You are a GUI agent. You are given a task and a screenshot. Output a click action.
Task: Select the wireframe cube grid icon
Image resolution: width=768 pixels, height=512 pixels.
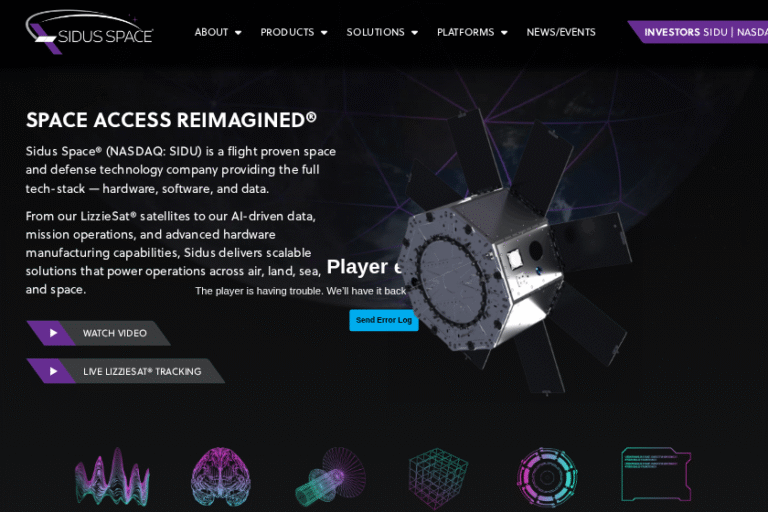tap(438, 478)
